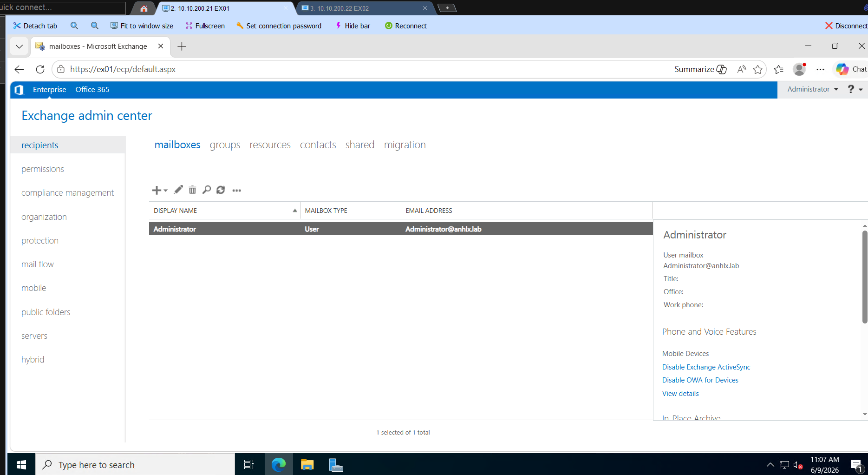
Task: Click Set connection password
Action: coord(279,26)
